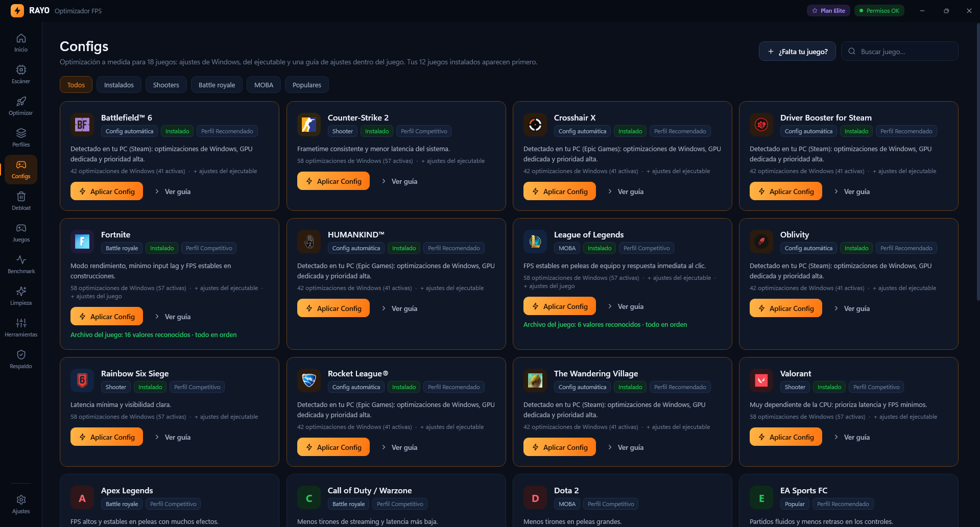Expand Ver guía for Battlefield 6
This screenshot has width=980, height=527.
click(173, 191)
